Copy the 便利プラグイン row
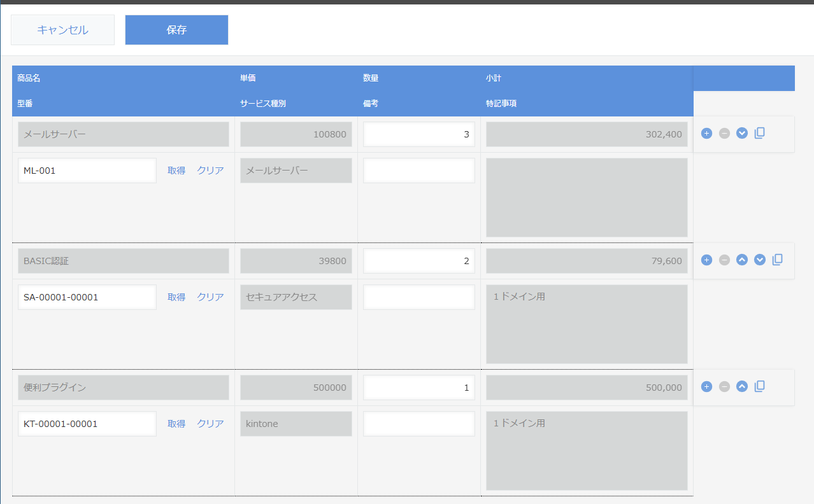814x504 pixels. pyautogui.click(x=759, y=386)
